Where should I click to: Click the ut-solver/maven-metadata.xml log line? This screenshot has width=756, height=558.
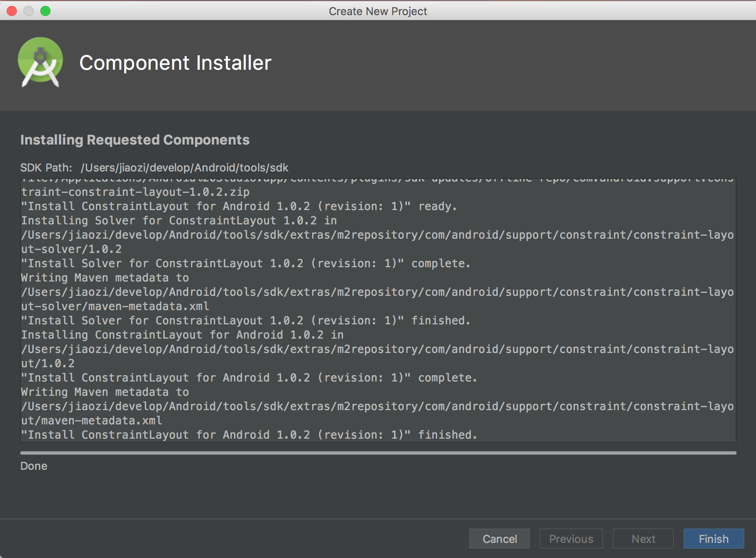tap(115, 306)
